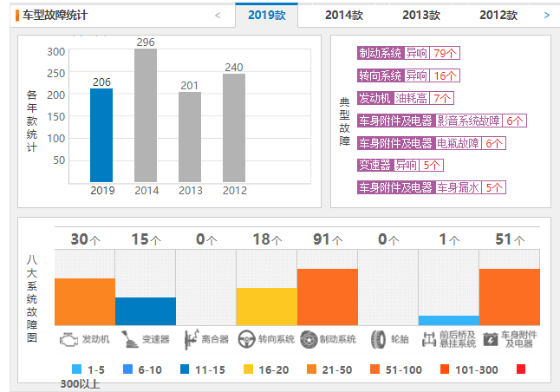The height and width of the screenshot is (392, 560).
Task: Click the yellow 转向系统 bar with 18个
Action: coord(266,307)
